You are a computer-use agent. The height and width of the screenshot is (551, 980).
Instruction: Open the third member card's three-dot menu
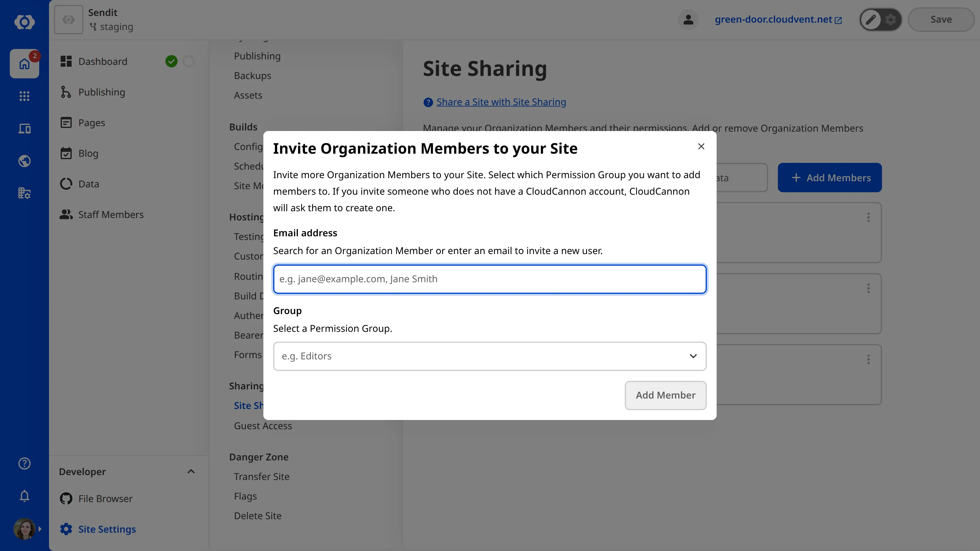click(868, 360)
